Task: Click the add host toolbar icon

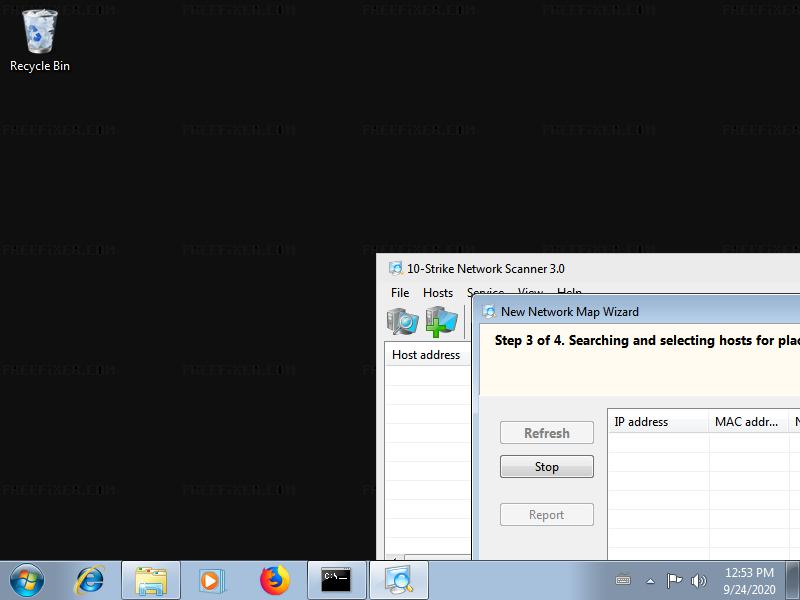Action: [x=441, y=321]
